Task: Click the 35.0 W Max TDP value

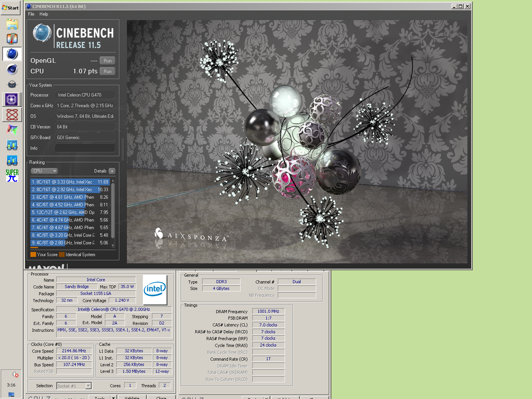Action: (127, 287)
